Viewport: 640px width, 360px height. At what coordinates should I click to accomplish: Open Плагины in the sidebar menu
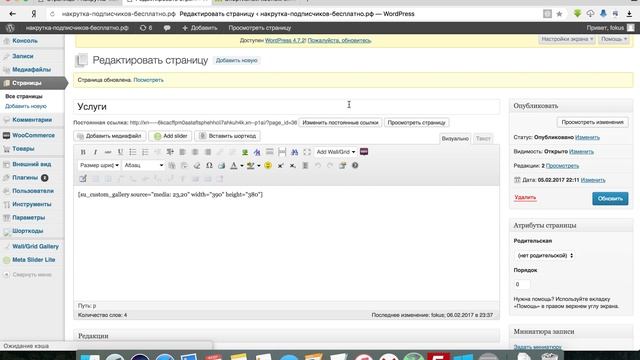coord(25,178)
